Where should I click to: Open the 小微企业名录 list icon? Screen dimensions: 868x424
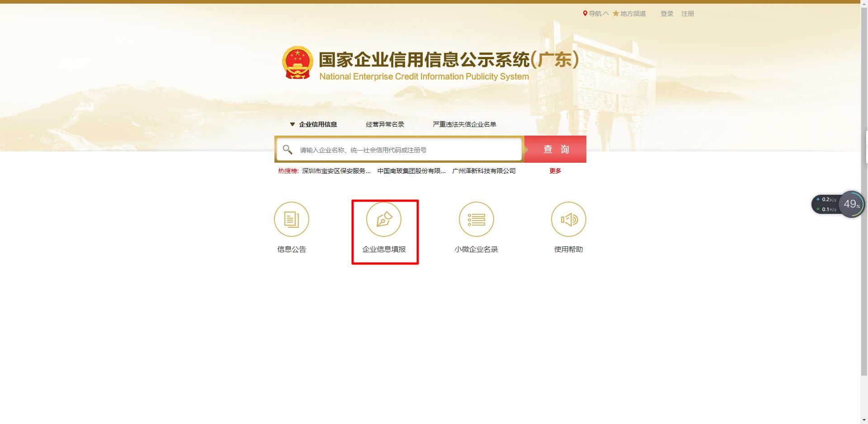pyautogui.click(x=476, y=219)
